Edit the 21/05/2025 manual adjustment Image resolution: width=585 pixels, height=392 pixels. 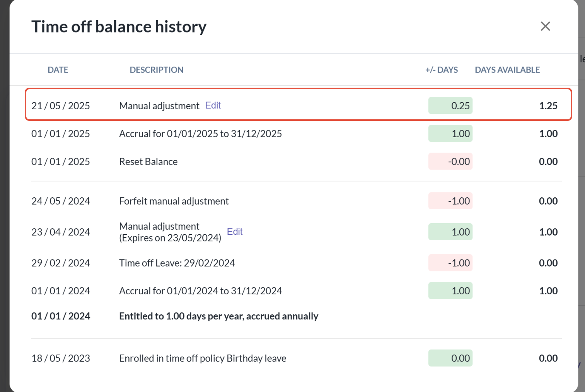(x=213, y=105)
